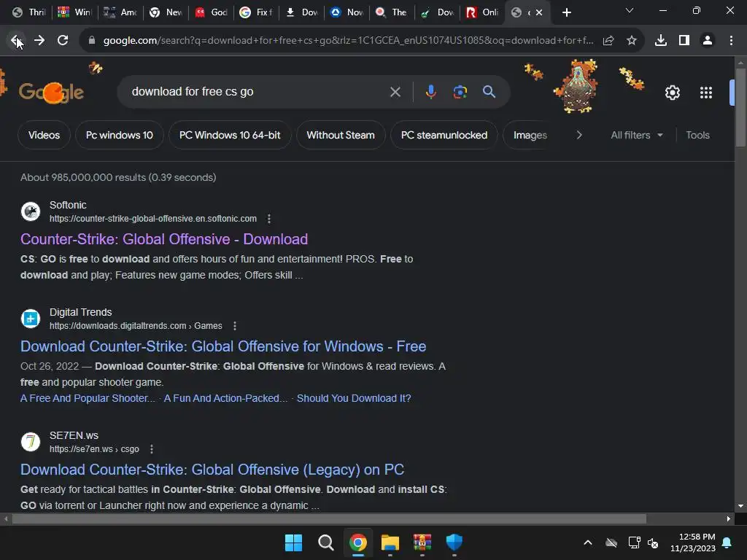Viewport: 747px width, 560px height.
Task: Reload the current page
Action: tap(63, 41)
